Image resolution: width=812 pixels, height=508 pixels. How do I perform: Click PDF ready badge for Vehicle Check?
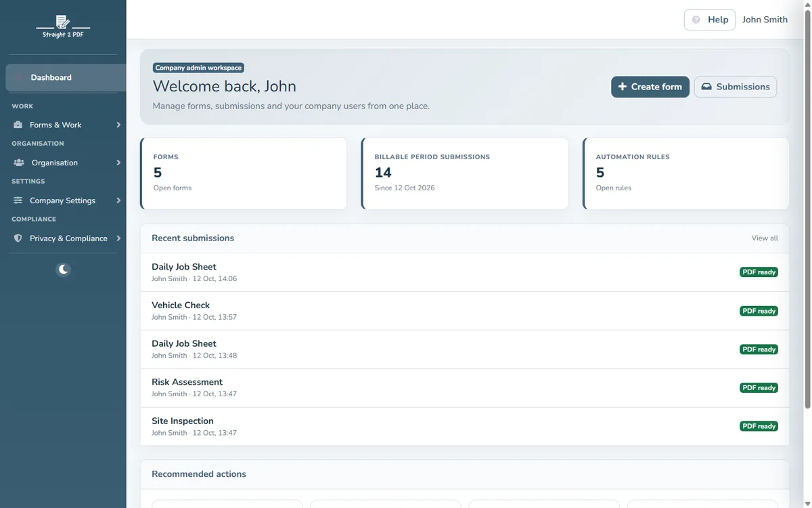(759, 311)
